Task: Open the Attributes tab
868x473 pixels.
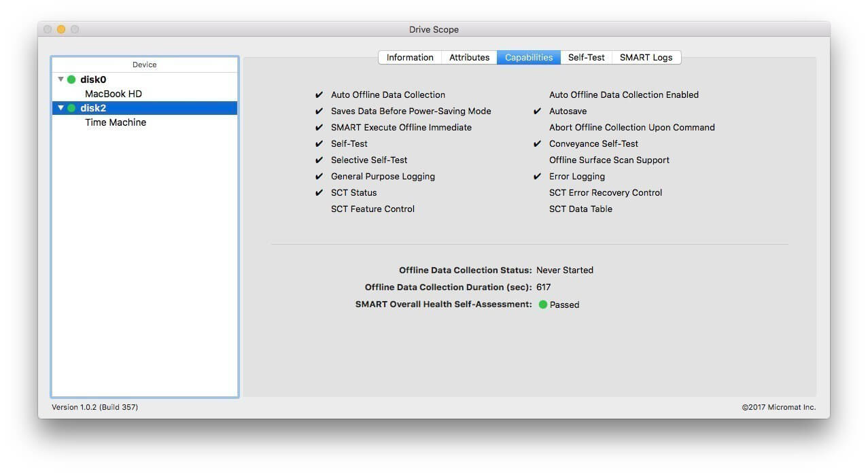Action: coord(469,58)
